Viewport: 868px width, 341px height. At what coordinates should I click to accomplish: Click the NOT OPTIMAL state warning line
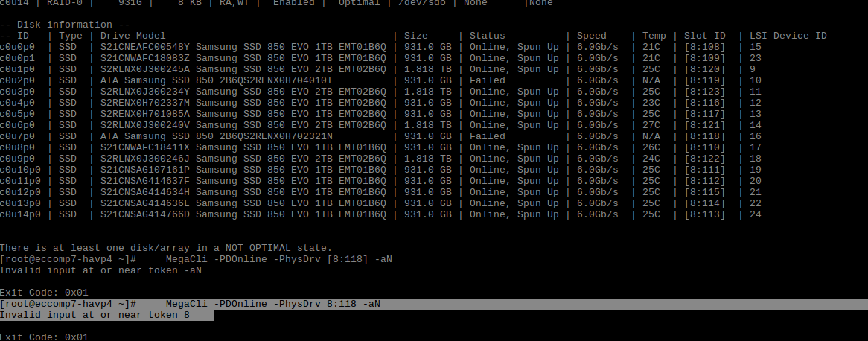click(x=166, y=248)
